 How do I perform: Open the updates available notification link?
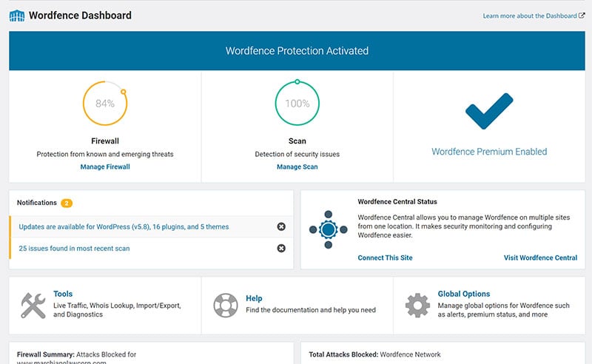tap(124, 227)
